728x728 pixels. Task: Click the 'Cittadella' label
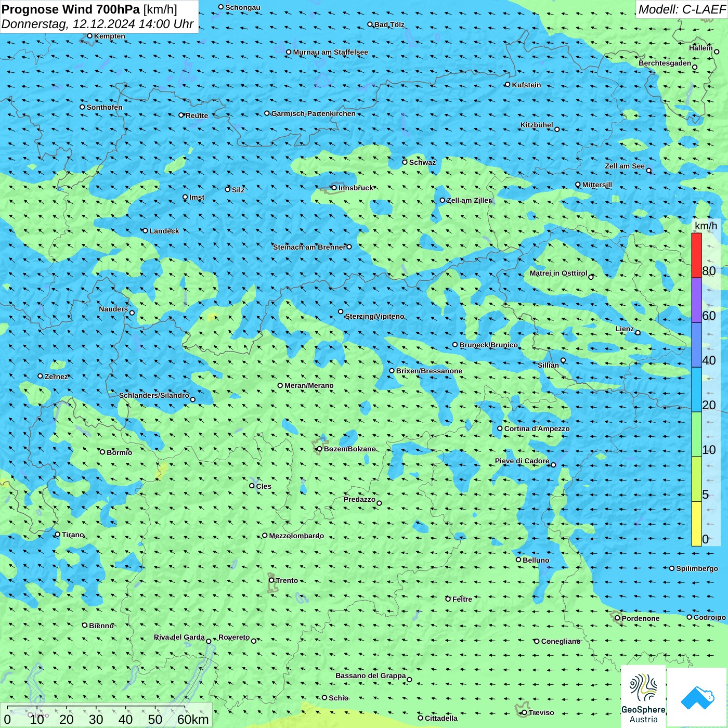[441, 718]
